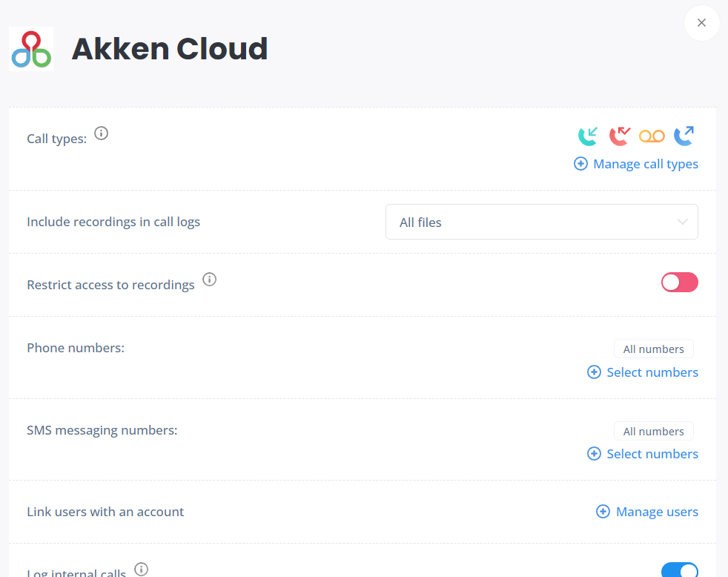Open Manage users link
This screenshot has height=577, width=728.
coord(657,512)
